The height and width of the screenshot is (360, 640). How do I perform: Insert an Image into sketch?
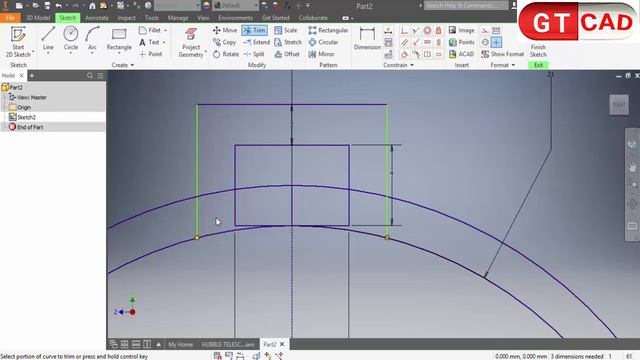[x=462, y=30]
